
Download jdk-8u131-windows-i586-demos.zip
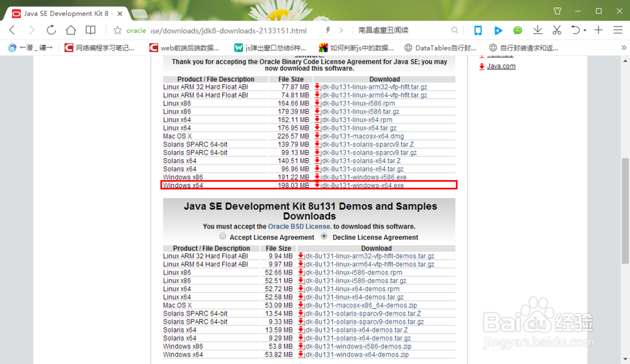[358, 346]
